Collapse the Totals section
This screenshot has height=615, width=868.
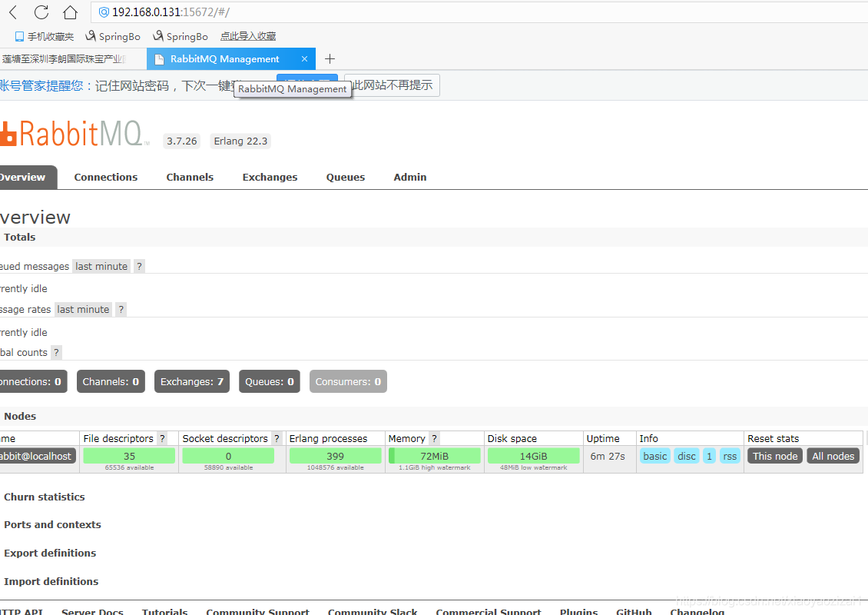[x=20, y=237]
